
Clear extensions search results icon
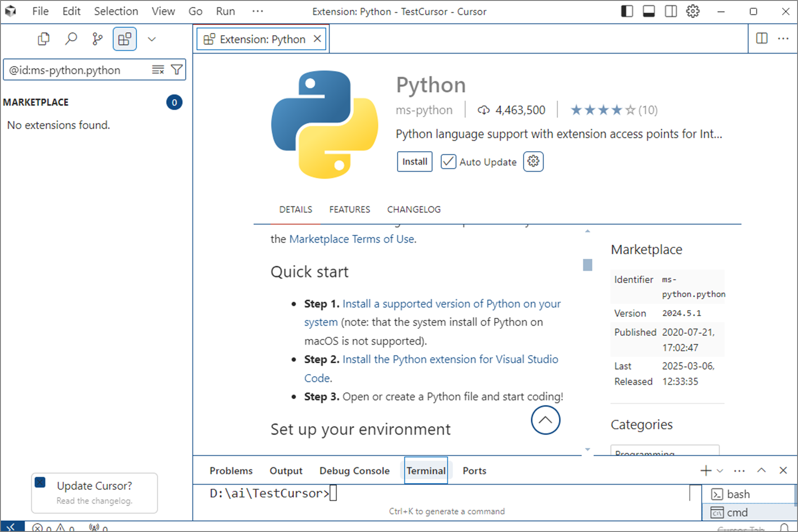(x=158, y=70)
